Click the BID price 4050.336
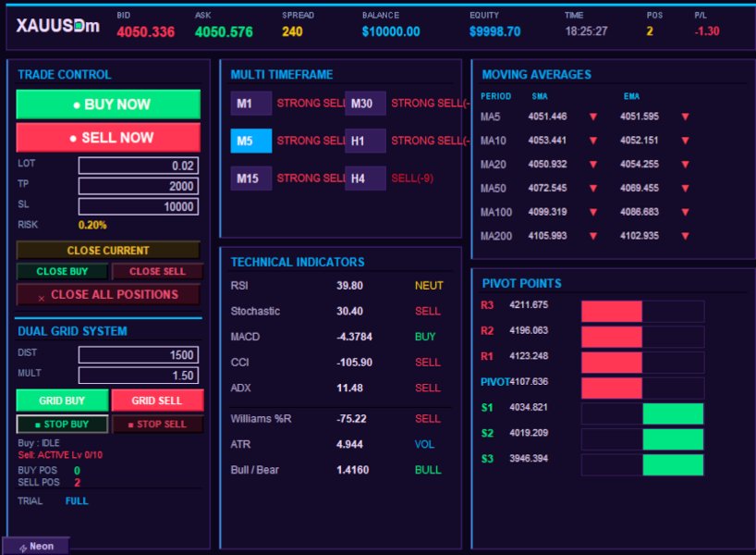The width and height of the screenshot is (756, 555). coord(146,31)
